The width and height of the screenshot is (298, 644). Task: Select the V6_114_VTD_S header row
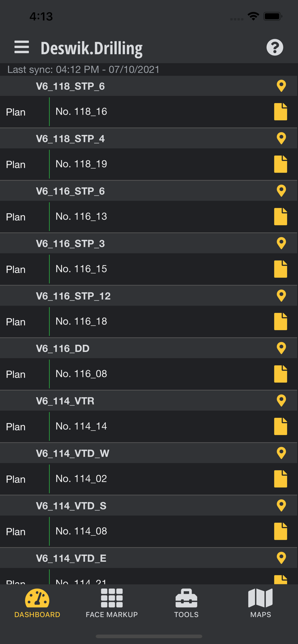149,505
